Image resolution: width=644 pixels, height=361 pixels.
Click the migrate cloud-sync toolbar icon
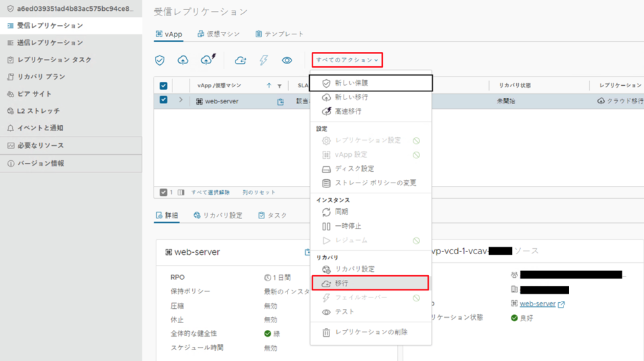240,60
